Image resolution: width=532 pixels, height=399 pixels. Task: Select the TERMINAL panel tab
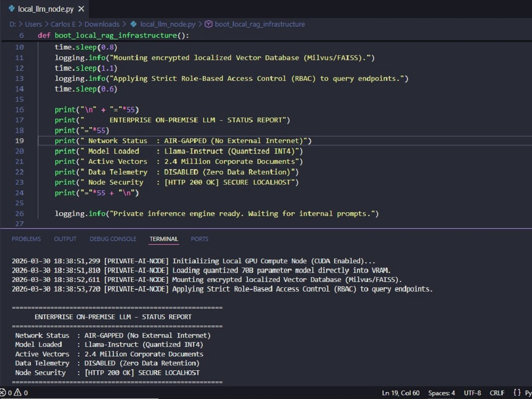pos(164,239)
